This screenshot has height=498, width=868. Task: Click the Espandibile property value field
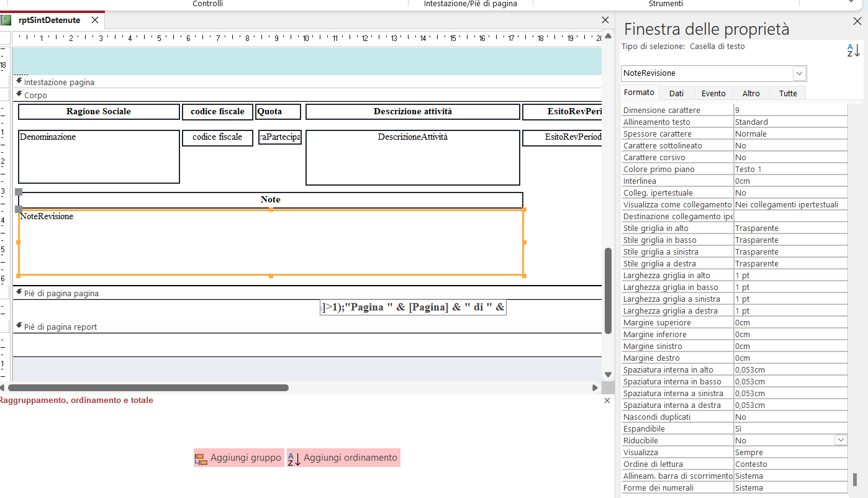coord(790,428)
